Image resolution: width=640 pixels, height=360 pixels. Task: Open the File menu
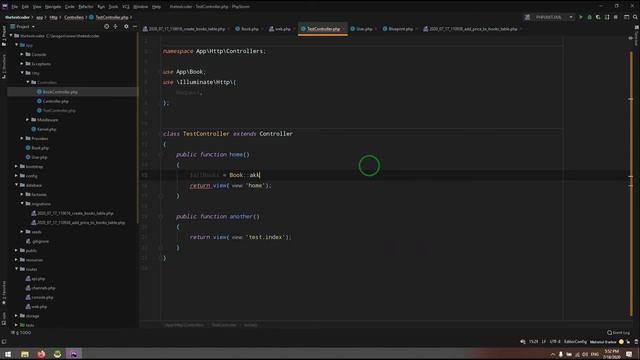pos(15,7)
